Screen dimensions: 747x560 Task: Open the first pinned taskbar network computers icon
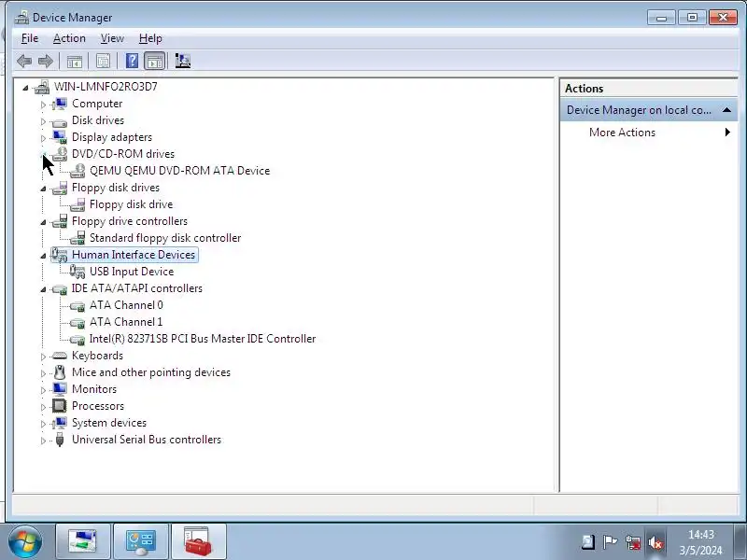coord(83,541)
